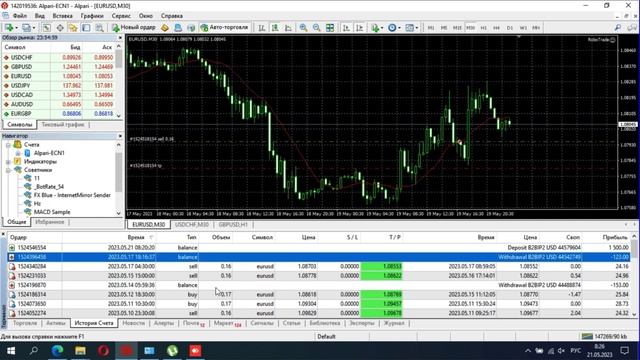Expand the Alpari-ECN1 account node
The image size is (640, 360).
pyautogui.click(x=18, y=153)
